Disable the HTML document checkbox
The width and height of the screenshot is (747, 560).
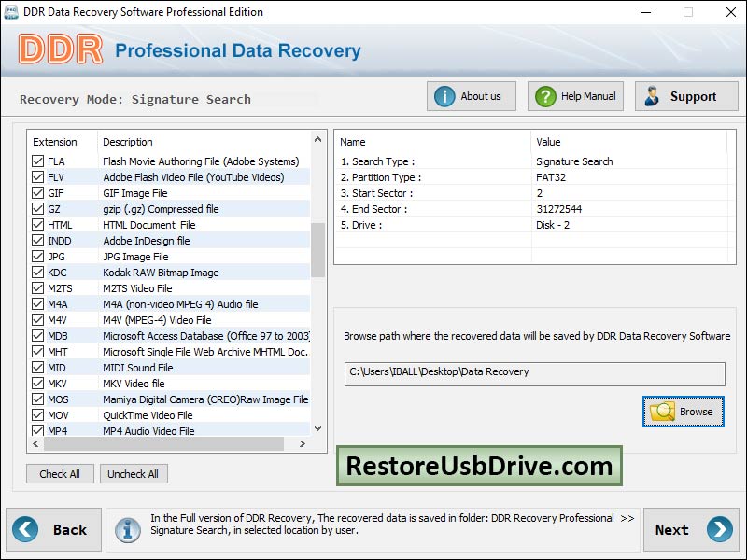pyautogui.click(x=37, y=224)
